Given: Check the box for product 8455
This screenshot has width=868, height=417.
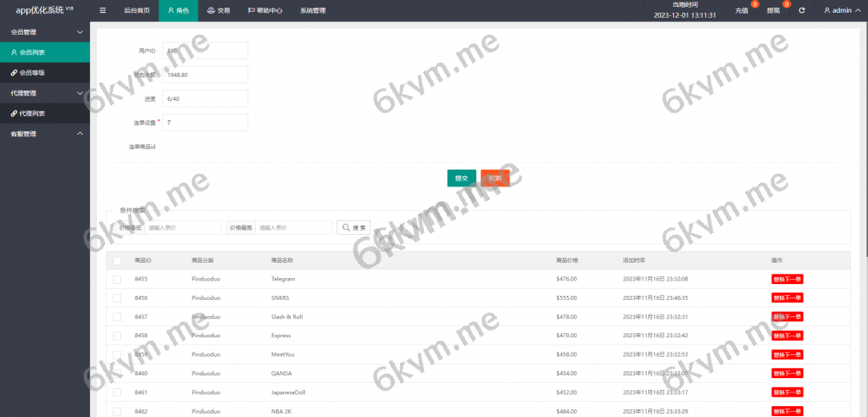Looking at the screenshot, I should 117,279.
